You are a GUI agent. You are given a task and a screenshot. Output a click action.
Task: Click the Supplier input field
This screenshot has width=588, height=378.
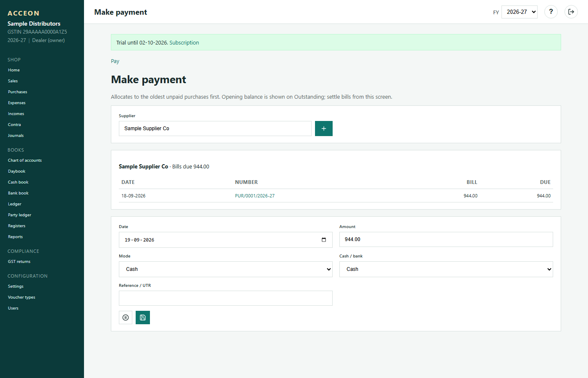click(215, 129)
